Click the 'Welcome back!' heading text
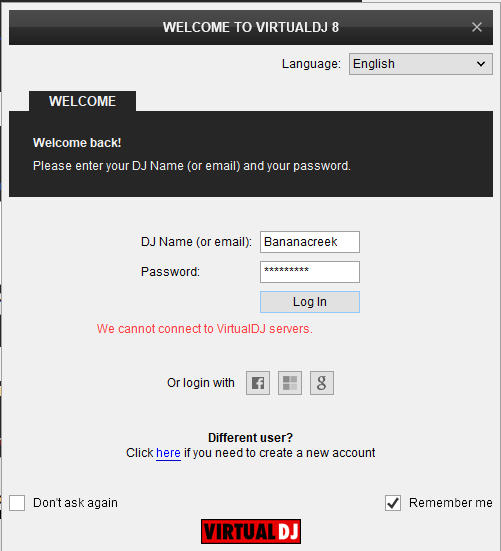The width and height of the screenshot is (501, 551). (77, 143)
